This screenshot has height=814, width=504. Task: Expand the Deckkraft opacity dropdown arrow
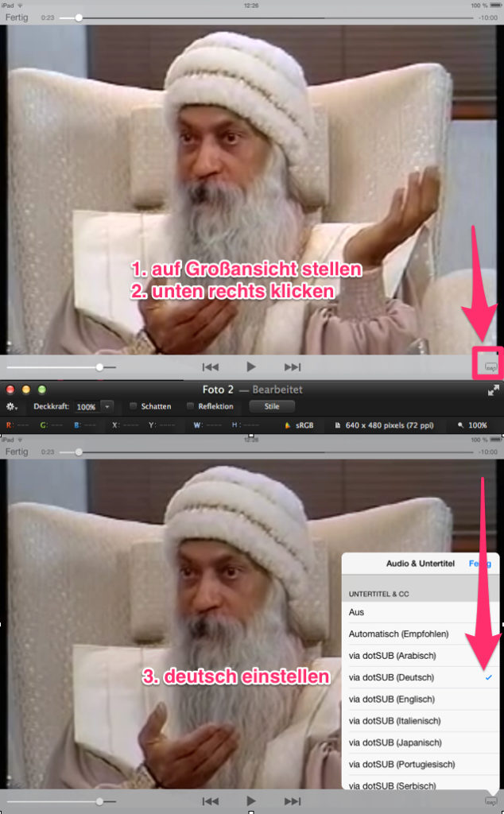107,406
